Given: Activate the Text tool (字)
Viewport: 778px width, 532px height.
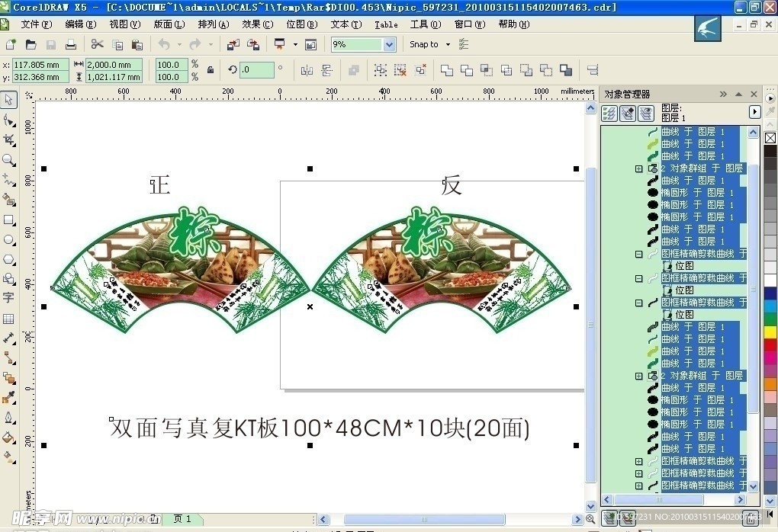Looking at the screenshot, I should click(x=9, y=298).
